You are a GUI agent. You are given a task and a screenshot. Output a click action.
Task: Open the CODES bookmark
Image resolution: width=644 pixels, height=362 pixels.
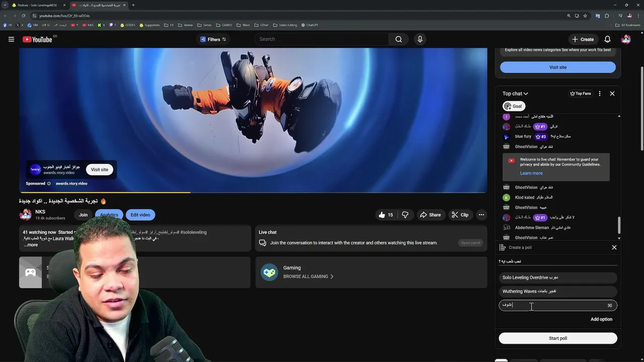pyautogui.click(x=128, y=25)
